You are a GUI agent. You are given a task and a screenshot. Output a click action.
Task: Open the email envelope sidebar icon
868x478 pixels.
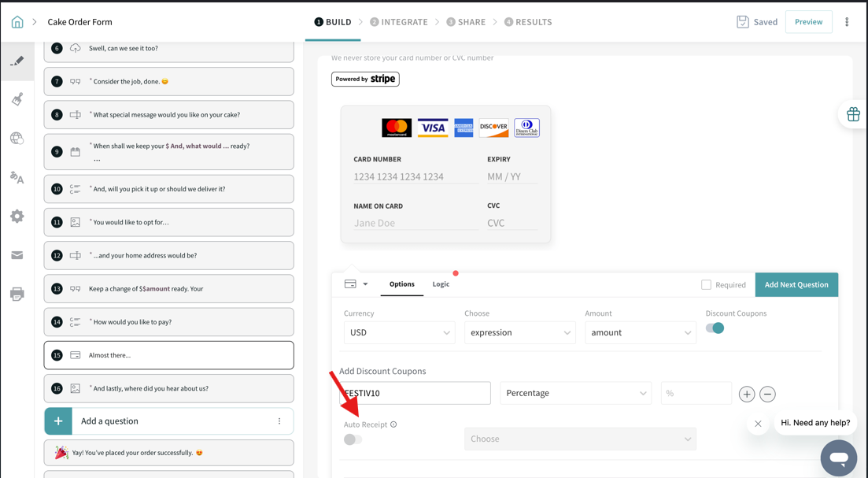(x=17, y=255)
